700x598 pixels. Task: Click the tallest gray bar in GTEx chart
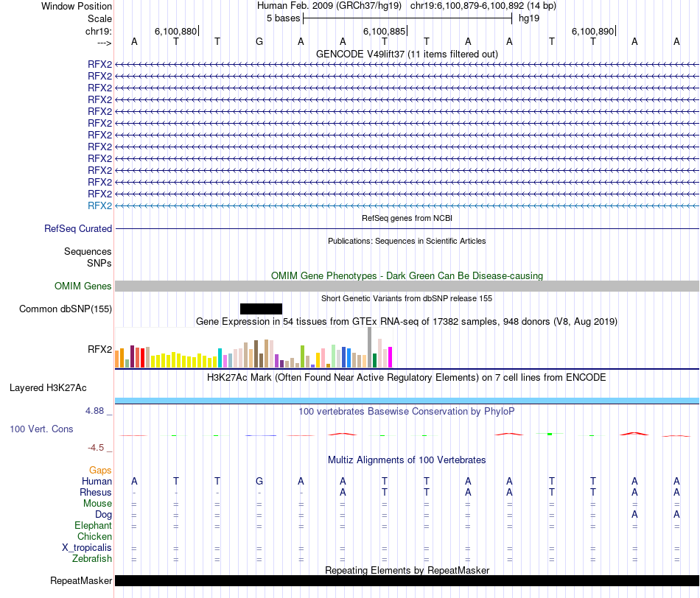coord(370,347)
